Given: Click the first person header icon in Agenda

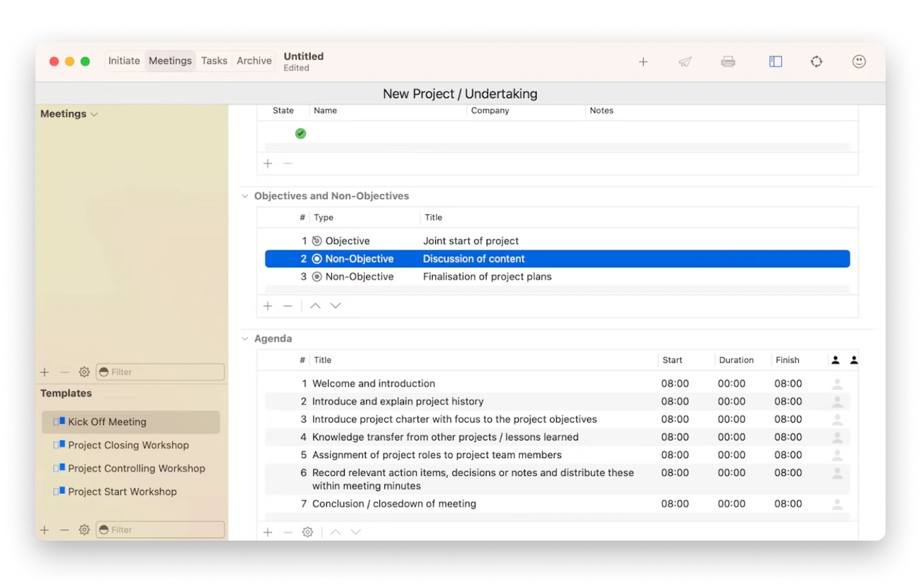Looking at the screenshot, I should coord(835,360).
